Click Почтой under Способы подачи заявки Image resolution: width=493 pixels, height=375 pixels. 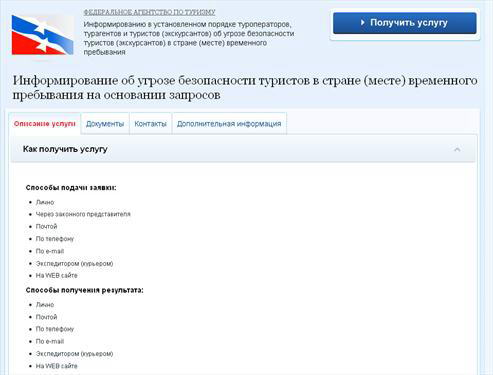tap(46, 226)
